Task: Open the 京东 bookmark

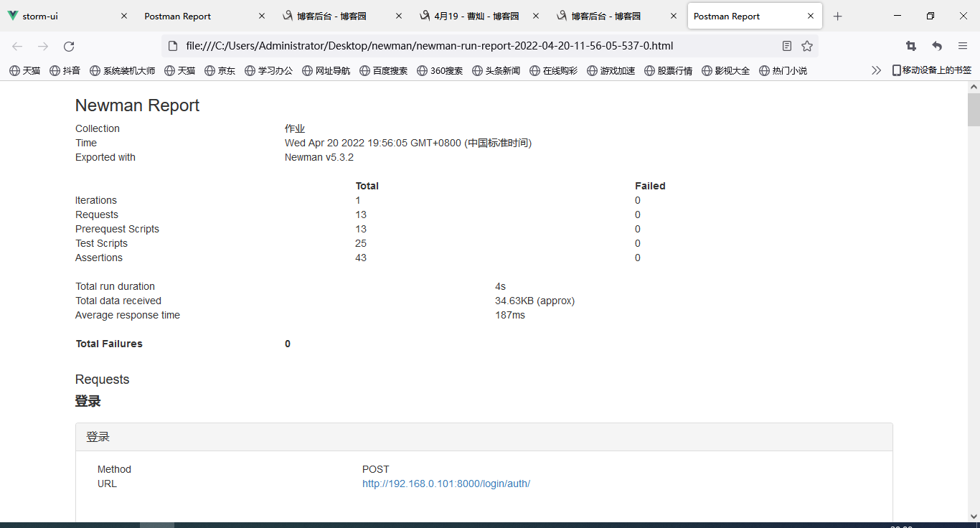Action: (x=220, y=70)
